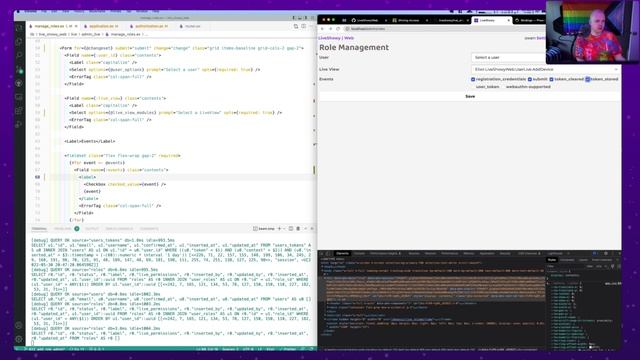The width and height of the screenshot is (640, 360).
Task: Uncheck the token_stored event checkbox
Action: point(588,79)
